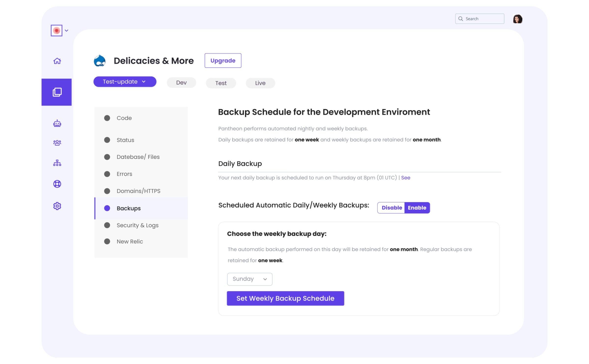Open the Code section
589x364 pixels.
click(141, 118)
